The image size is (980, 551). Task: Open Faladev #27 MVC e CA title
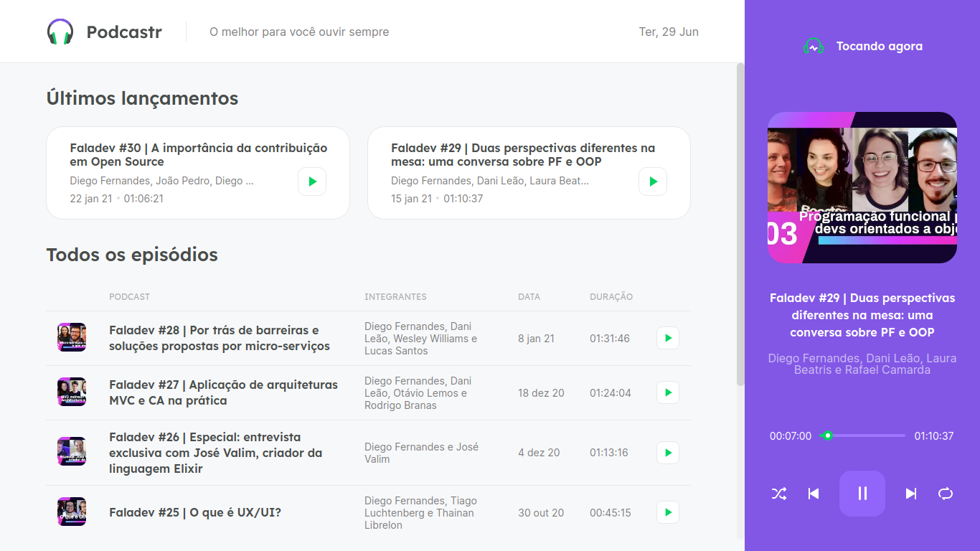coord(223,392)
